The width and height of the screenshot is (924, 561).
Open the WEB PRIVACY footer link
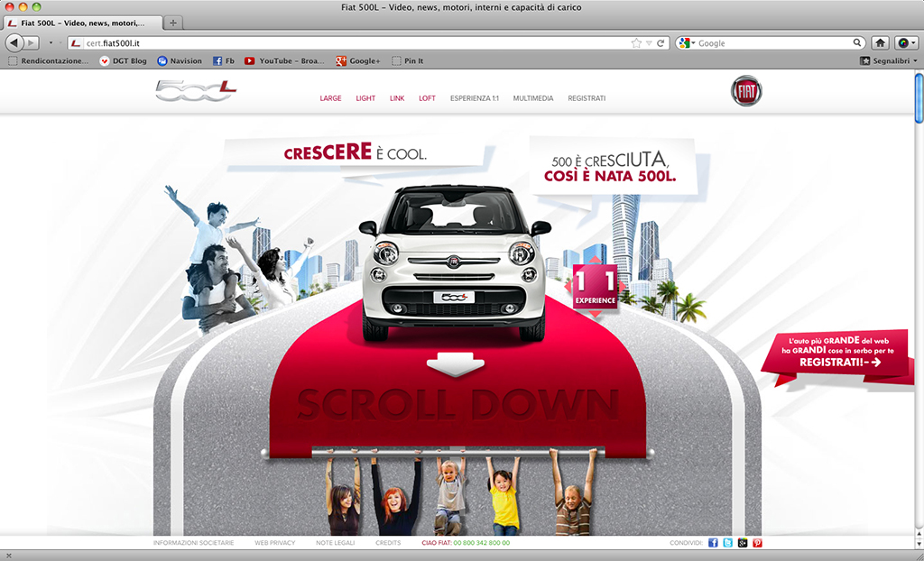pos(274,543)
